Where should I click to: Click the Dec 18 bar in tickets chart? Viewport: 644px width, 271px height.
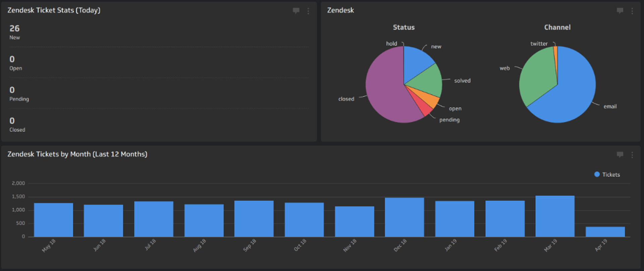(404, 218)
